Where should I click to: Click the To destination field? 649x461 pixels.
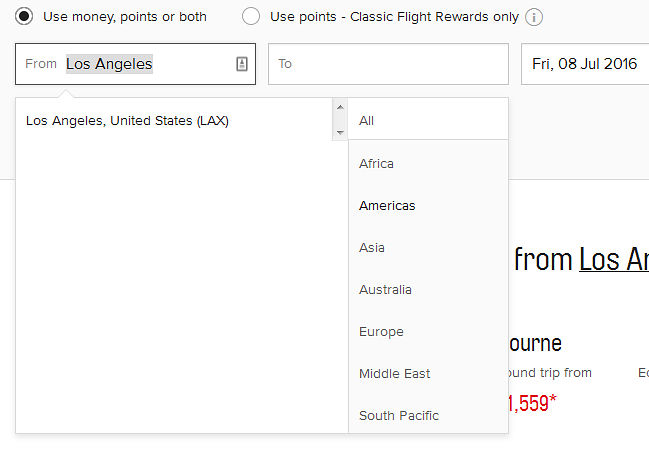click(x=388, y=64)
